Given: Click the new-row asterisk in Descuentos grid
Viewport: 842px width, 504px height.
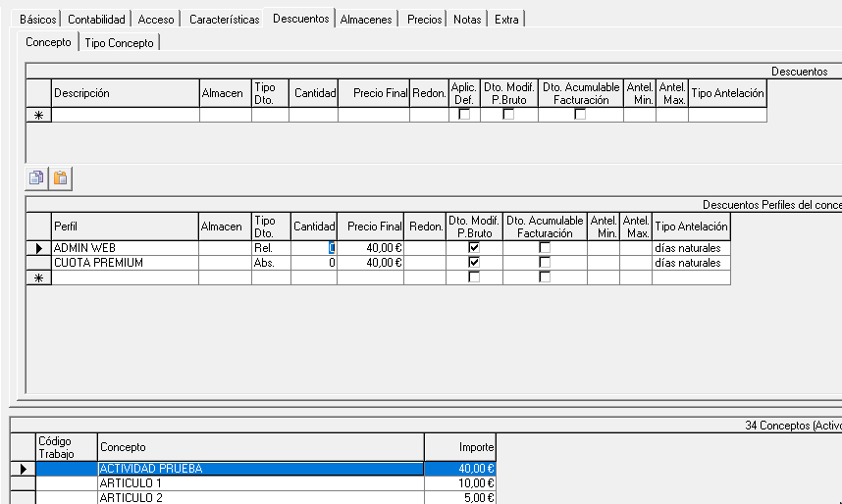Looking at the screenshot, I should 38,115.
